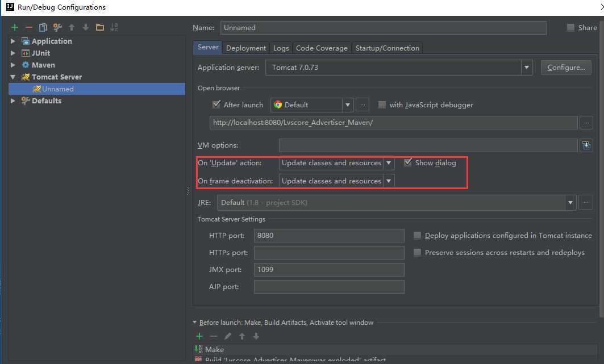Collapse the Before launch section
Screen dimensions: 604x364
194,323
